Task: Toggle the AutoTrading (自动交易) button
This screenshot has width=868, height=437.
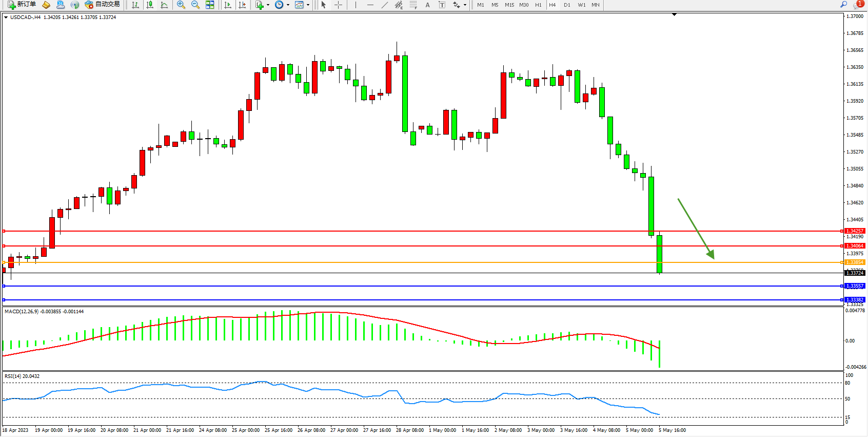Action: [103, 5]
